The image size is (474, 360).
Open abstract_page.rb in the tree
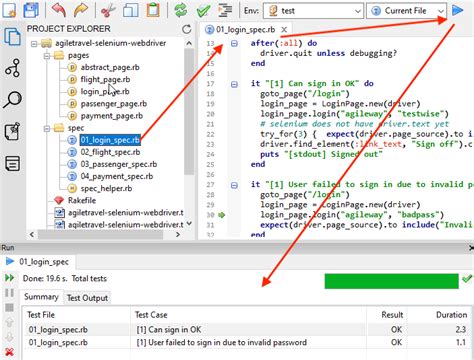click(110, 68)
